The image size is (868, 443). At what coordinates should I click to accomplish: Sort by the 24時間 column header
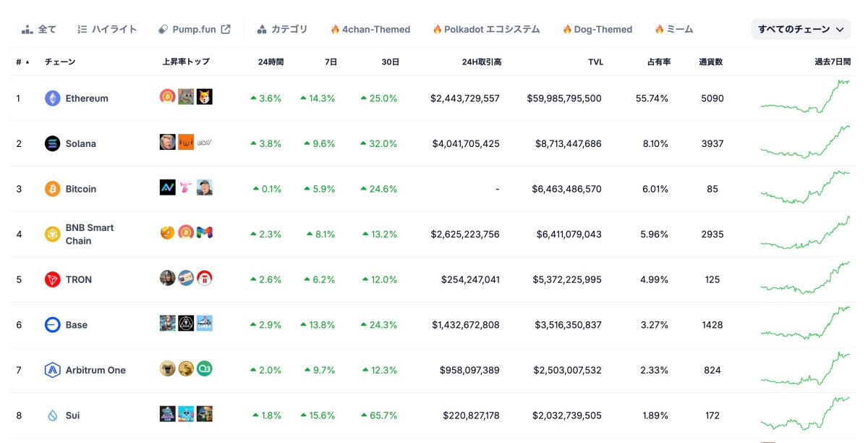point(271,62)
